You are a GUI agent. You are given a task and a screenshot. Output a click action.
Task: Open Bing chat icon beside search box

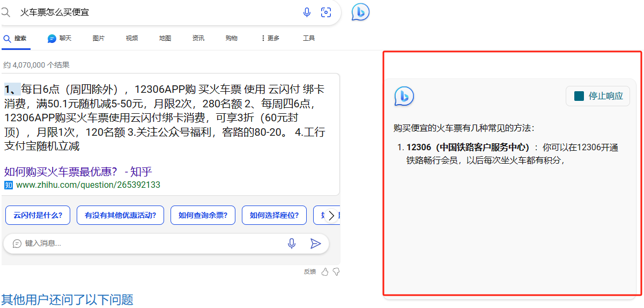(360, 12)
